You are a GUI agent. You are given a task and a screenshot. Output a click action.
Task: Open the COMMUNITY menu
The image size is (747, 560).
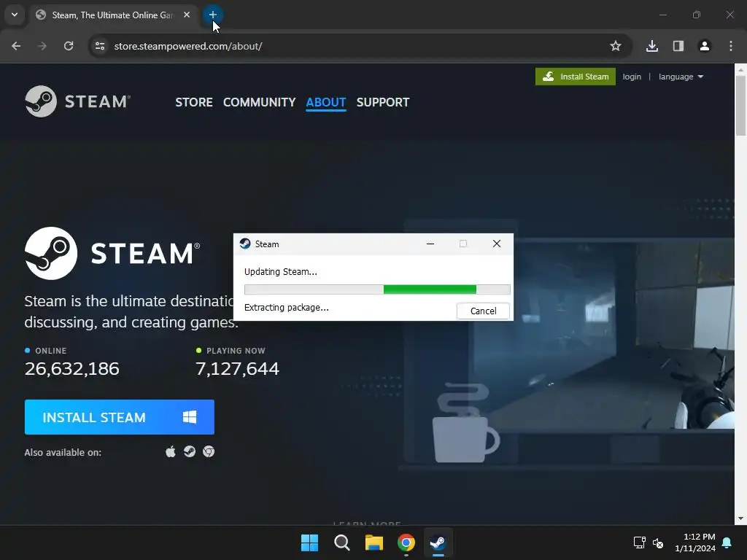259,102
